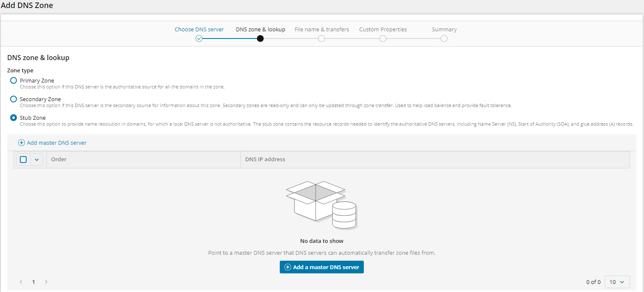Screen dimensions: 644x292
Task: Click the Summary step circle
Action: 444,39
